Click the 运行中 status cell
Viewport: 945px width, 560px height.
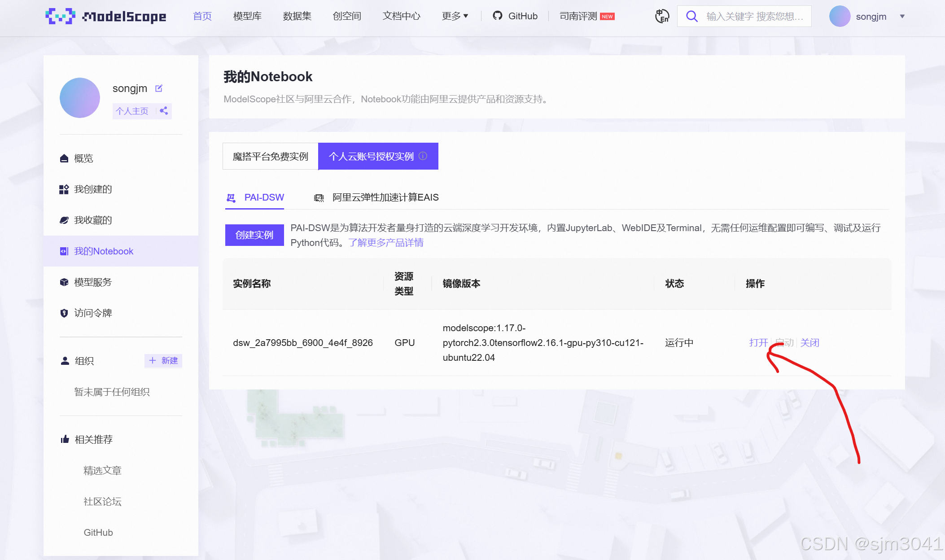point(679,343)
